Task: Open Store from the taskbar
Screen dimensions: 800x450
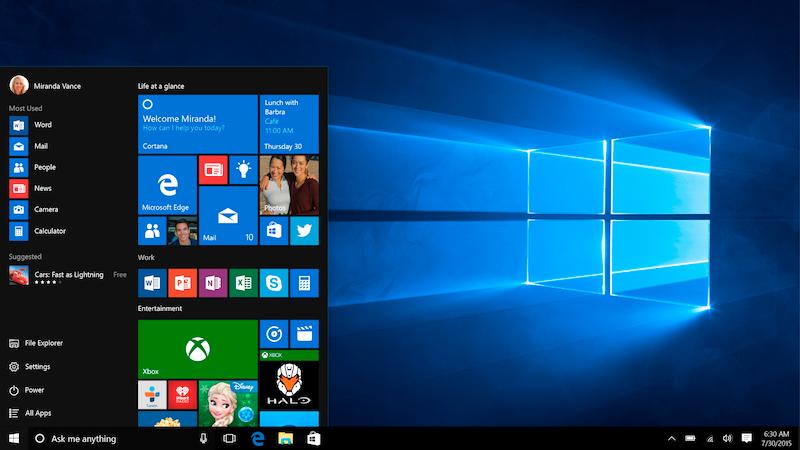Action: tap(314, 439)
